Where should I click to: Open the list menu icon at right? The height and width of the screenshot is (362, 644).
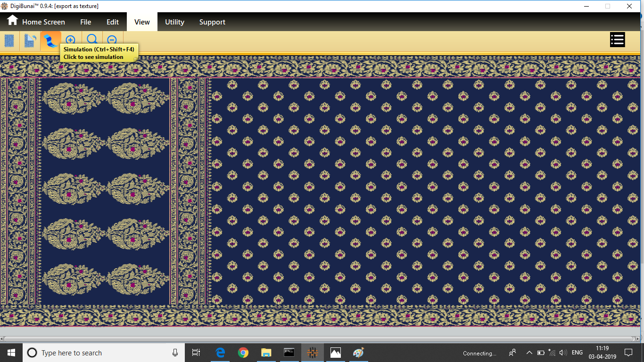[617, 40]
